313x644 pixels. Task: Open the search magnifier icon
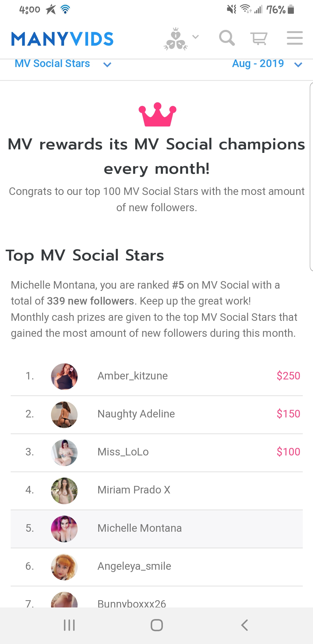[227, 38]
